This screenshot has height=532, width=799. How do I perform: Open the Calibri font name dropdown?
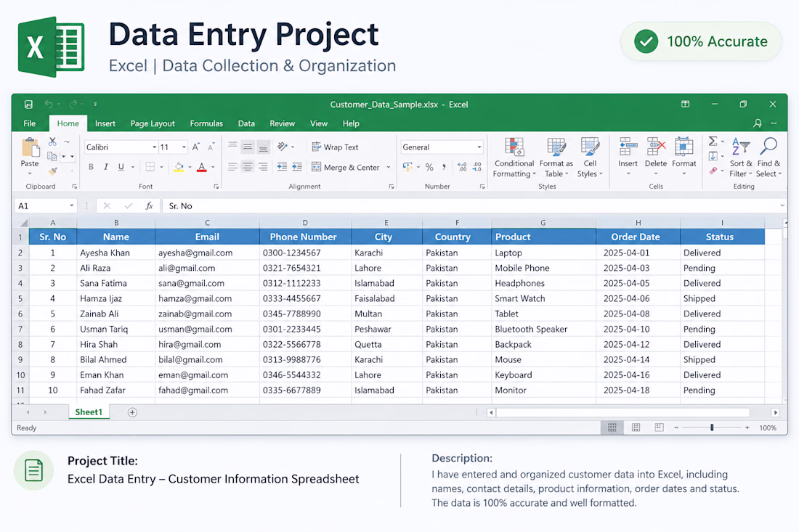click(155, 147)
